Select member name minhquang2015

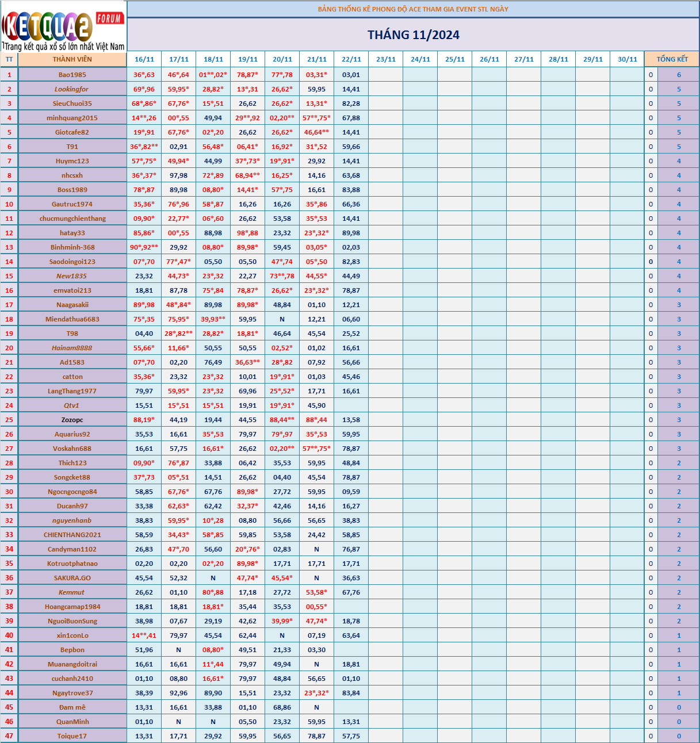[72, 118]
